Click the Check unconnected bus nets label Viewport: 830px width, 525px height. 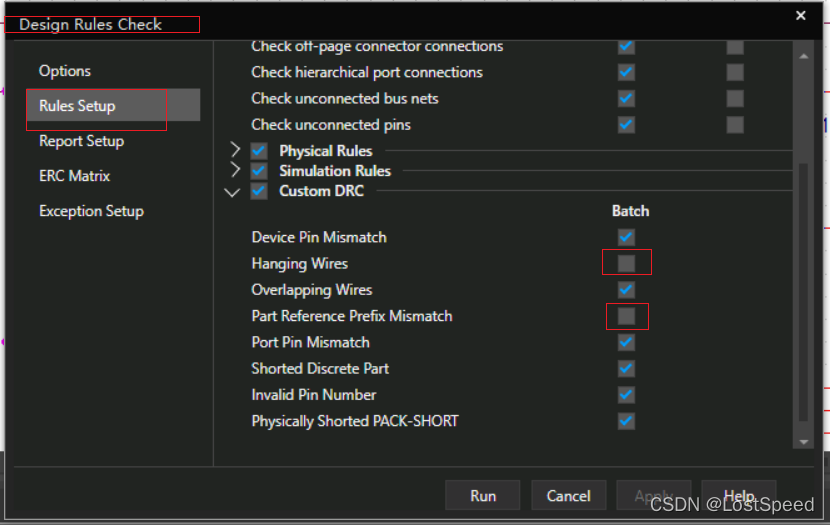click(345, 98)
